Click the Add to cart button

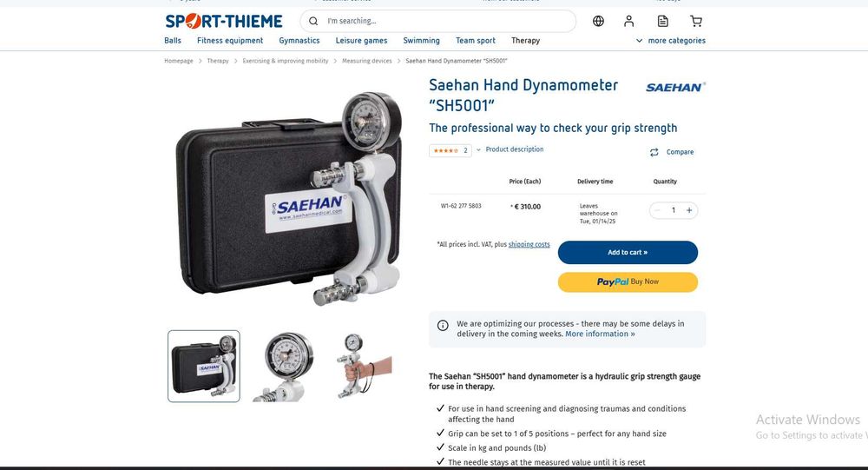(x=628, y=252)
